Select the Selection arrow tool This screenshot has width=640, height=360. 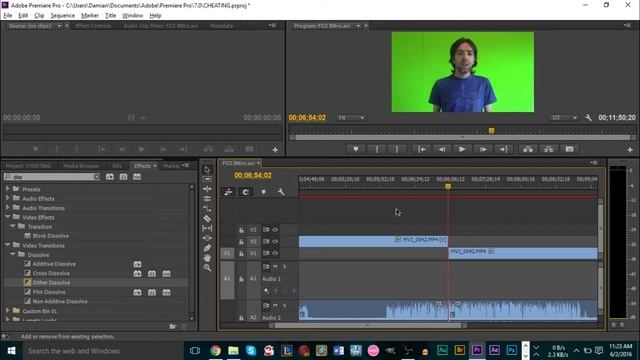(207, 169)
